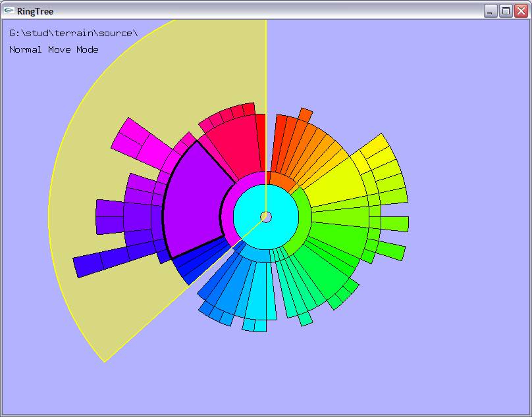Click the path text G:\stud\terrain\source\

[x=73, y=34]
